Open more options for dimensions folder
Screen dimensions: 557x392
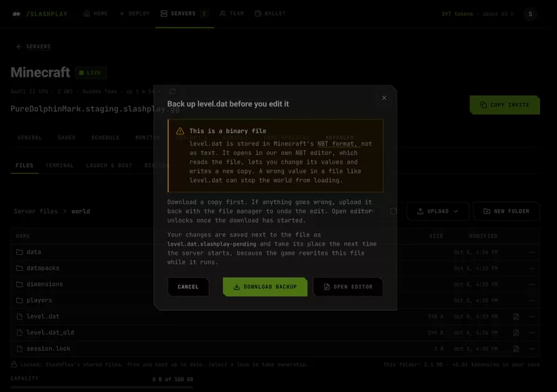[531, 284]
